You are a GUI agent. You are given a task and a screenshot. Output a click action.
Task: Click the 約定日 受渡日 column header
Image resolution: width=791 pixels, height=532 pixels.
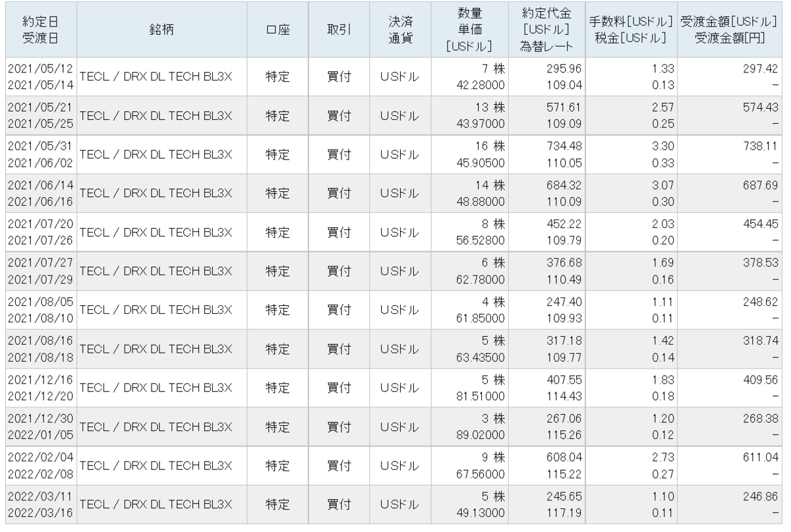(x=40, y=30)
